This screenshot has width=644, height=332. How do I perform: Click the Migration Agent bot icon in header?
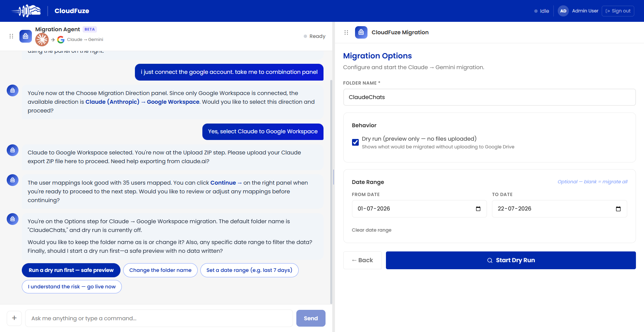[26, 36]
